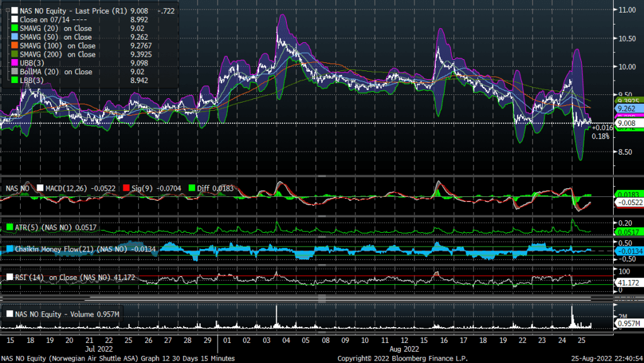
Task: Click the 'NAS NO Equity - Volume 0.957M' label
Action: [67, 314]
